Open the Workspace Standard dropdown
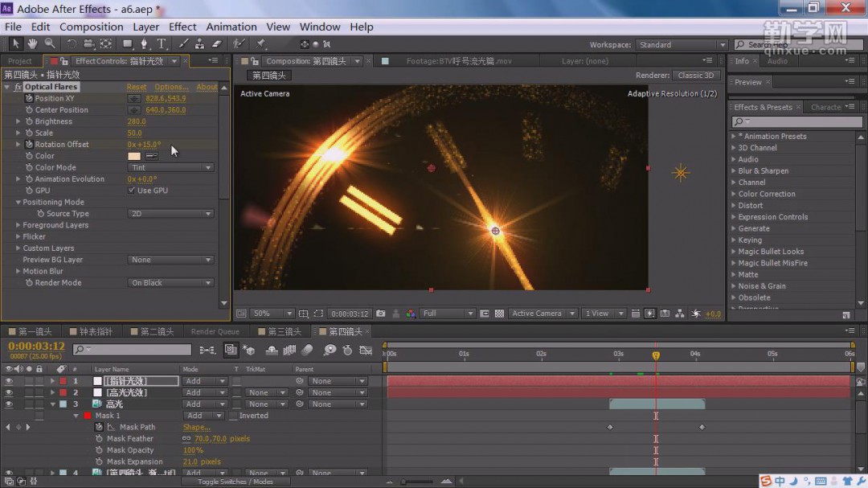This screenshot has width=868, height=488. [x=681, y=45]
